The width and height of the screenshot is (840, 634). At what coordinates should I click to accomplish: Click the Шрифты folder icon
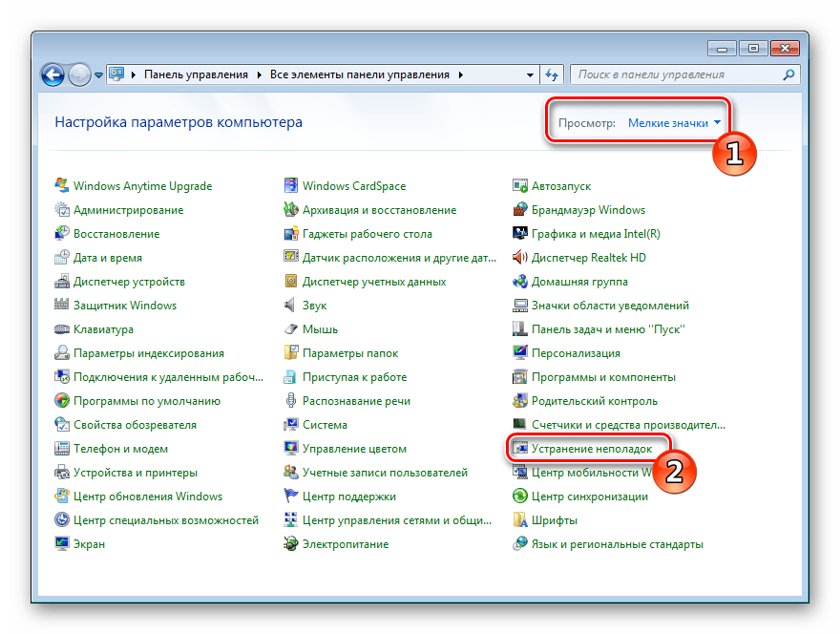[x=520, y=520]
